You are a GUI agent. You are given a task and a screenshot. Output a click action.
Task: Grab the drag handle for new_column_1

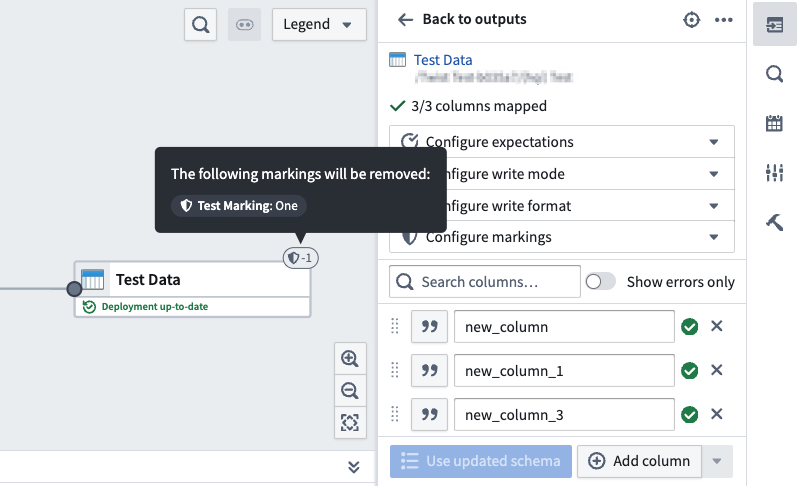tap(394, 370)
